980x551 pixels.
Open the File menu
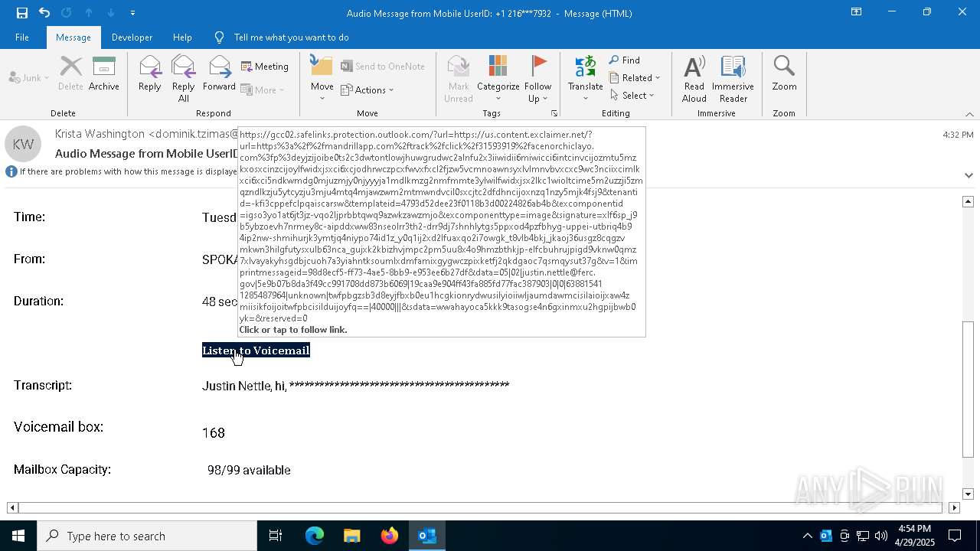[22, 37]
